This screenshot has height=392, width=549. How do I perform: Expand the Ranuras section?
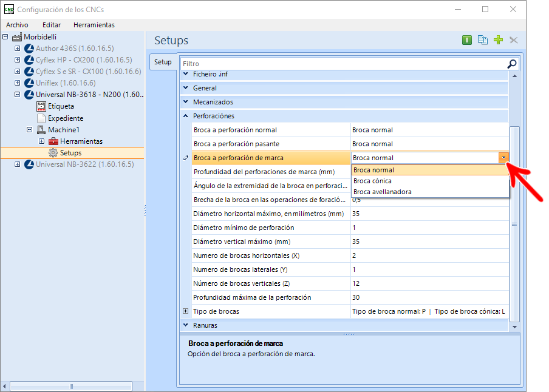186,325
